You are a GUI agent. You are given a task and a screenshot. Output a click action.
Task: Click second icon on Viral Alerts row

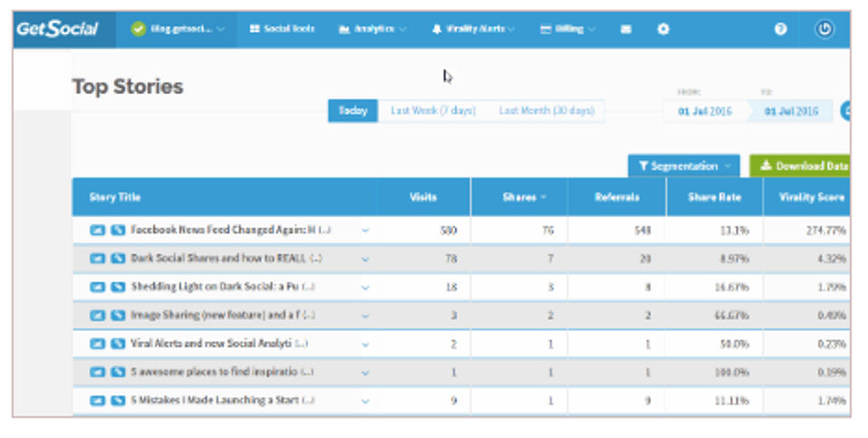[x=118, y=344]
